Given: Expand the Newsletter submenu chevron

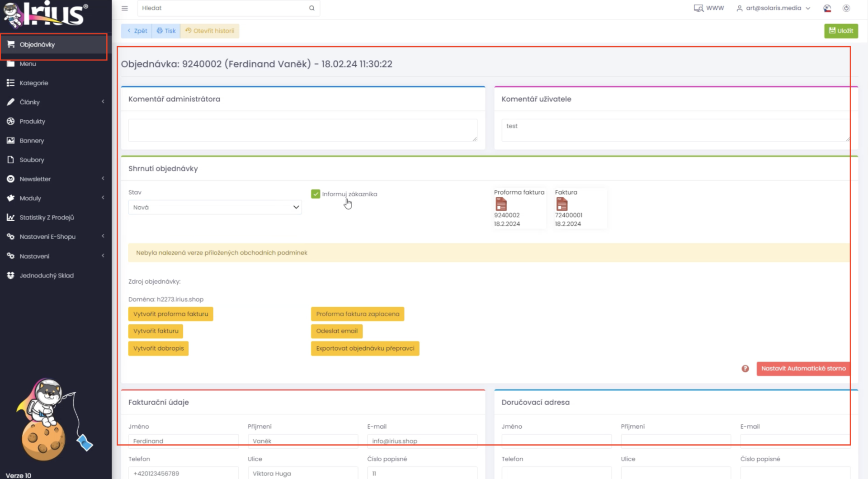Looking at the screenshot, I should 103,179.
